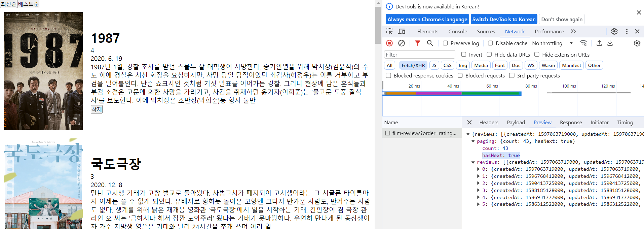The height and width of the screenshot is (229, 644).
Task: Expand reviews item 1
Action: point(479,176)
